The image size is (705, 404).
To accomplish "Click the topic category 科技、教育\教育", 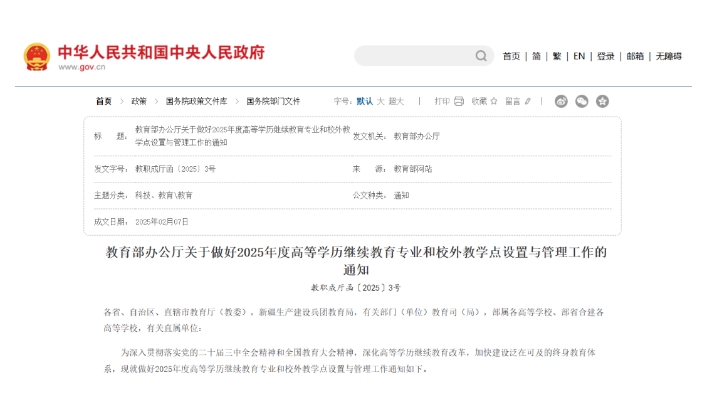I will pos(164,195).
